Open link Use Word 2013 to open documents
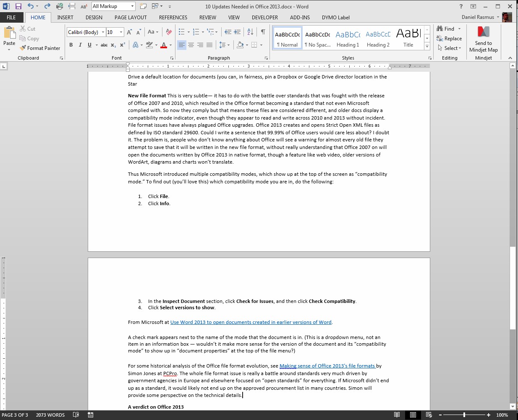Viewport: 518px width, 420px height. click(x=251, y=322)
